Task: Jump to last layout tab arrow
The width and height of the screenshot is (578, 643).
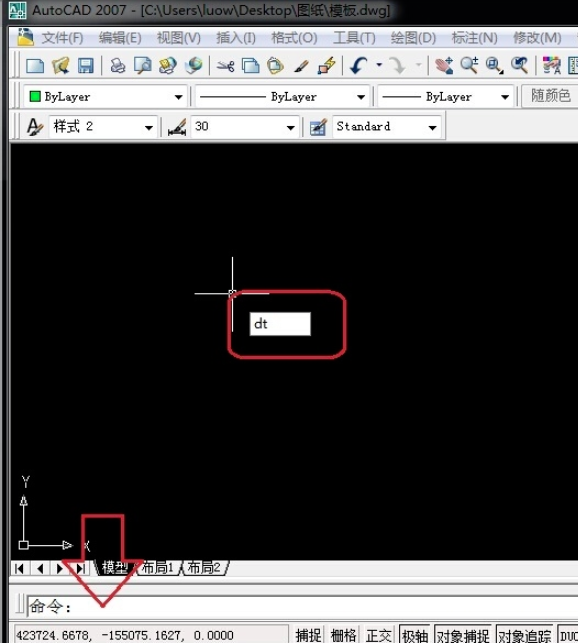Action: (81, 568)
